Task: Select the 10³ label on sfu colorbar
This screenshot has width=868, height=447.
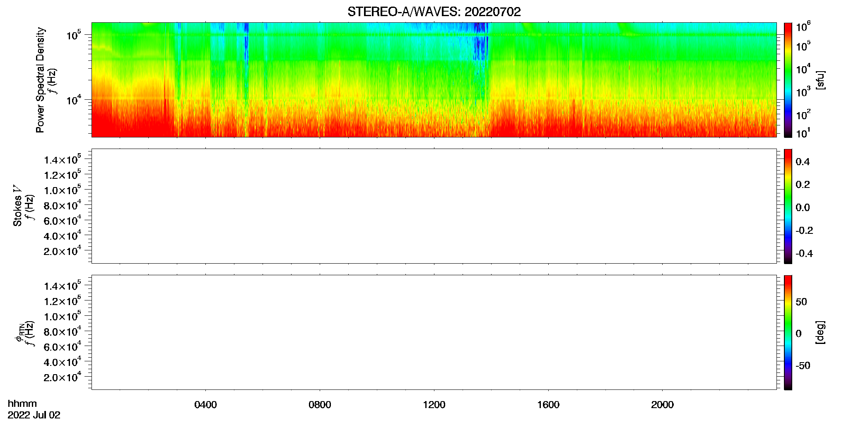Action: click(x=803, y=91)
